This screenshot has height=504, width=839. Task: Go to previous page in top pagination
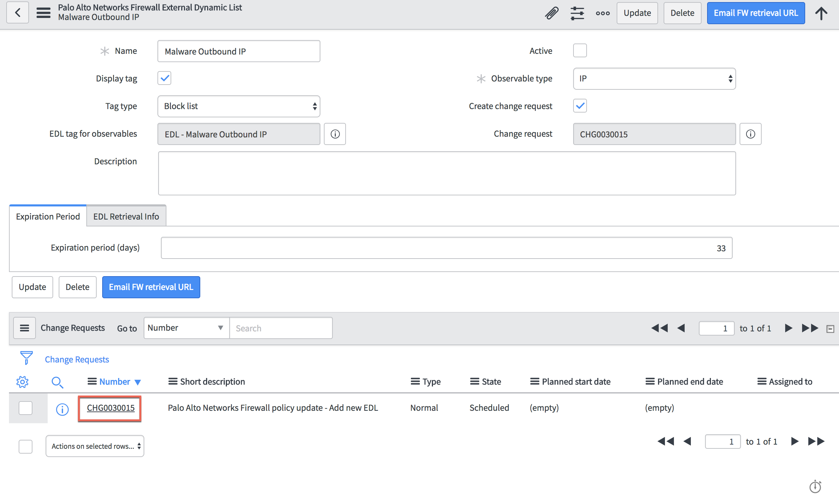click(x=681, y=328)
